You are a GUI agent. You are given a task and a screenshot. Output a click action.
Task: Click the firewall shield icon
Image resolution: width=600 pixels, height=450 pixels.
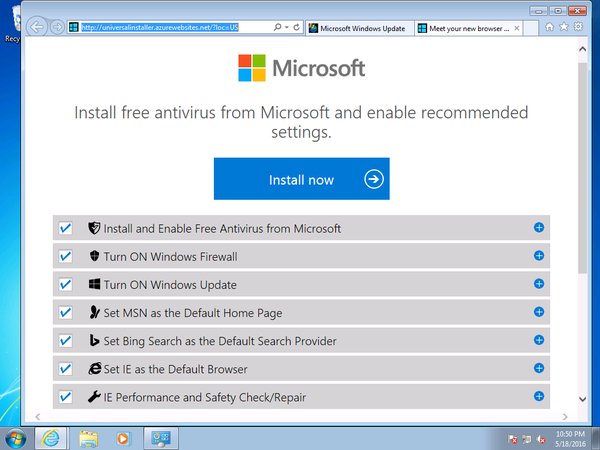[94, 256]
